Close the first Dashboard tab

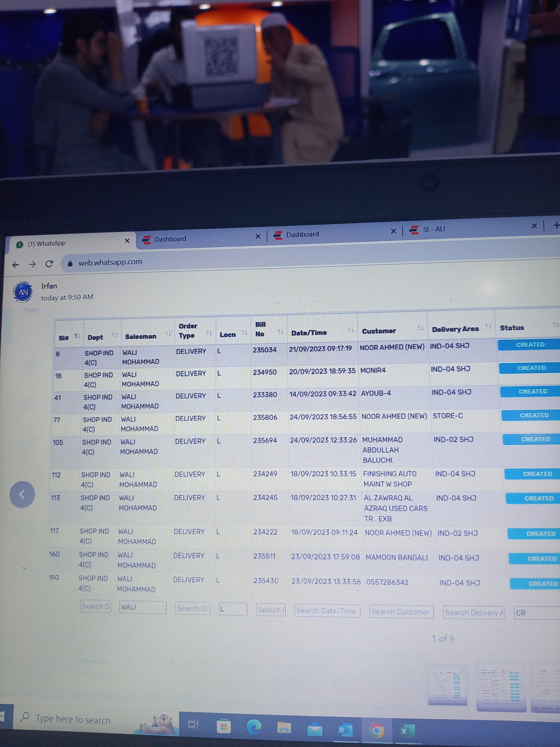tap(258, 236)
